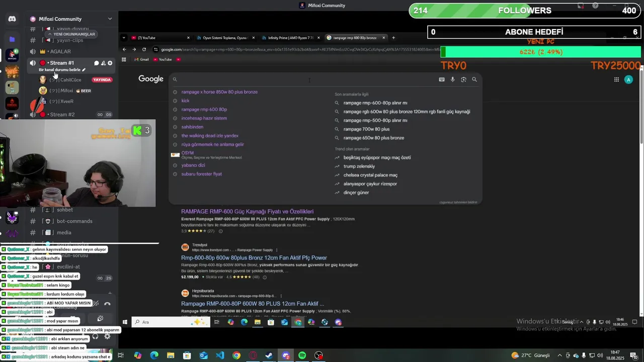Screen dimensions: 644x362
Task: Open Discord user settings gear at bottom left
Action: (x=107, y=336)
